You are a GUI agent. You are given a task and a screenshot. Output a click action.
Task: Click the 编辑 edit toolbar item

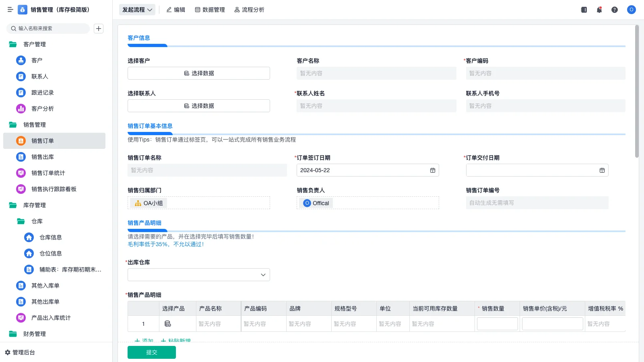(x=175, y=10)
